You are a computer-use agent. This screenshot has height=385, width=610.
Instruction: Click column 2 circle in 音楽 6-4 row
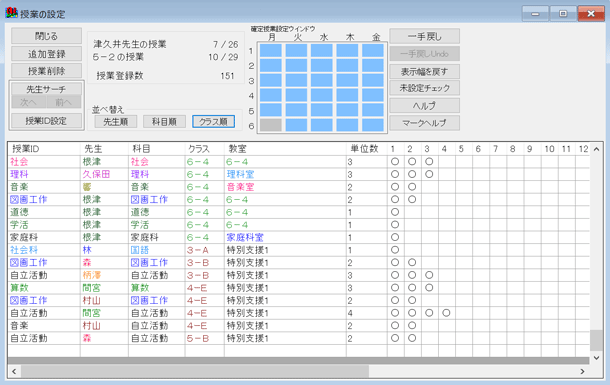[412, 187]
